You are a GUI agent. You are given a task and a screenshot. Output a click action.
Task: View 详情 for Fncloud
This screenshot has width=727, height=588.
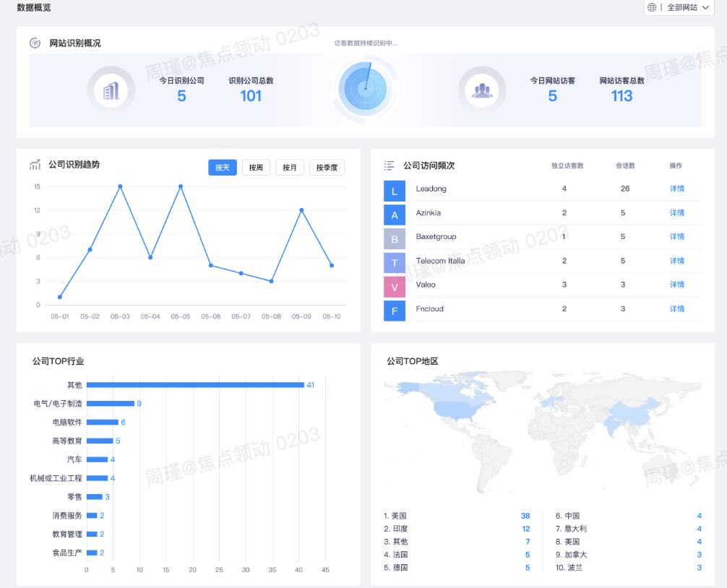point(676,308)
